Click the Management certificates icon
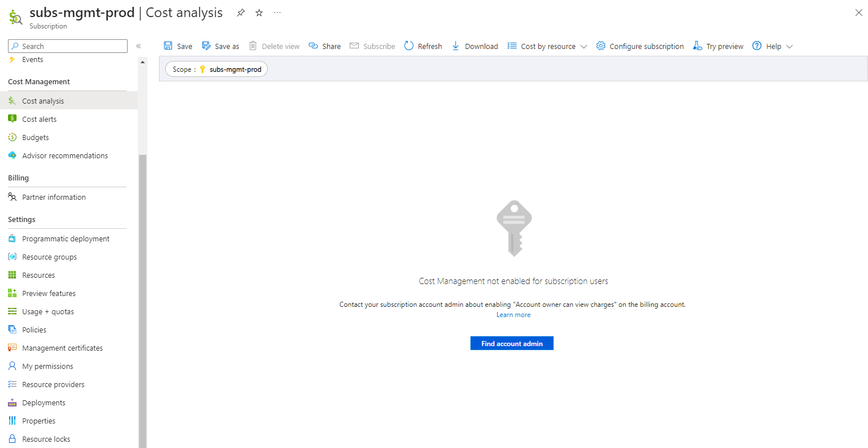 pos(12,348)
